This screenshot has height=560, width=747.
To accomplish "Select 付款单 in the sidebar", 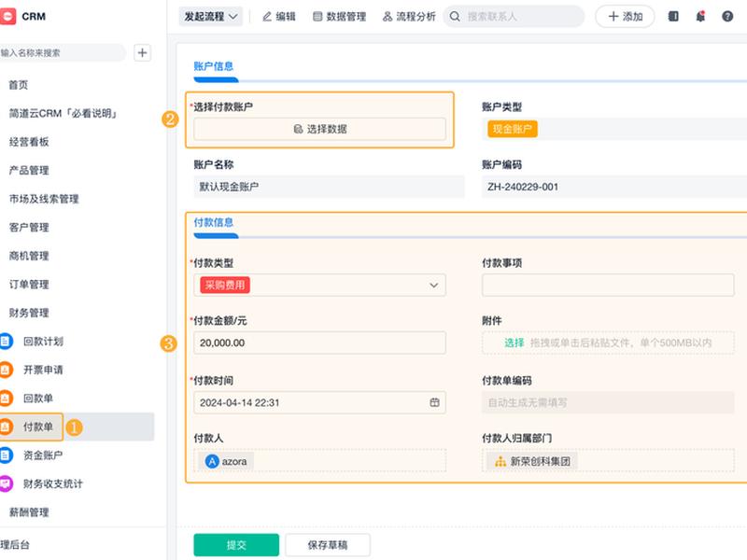I will point(38,427).
